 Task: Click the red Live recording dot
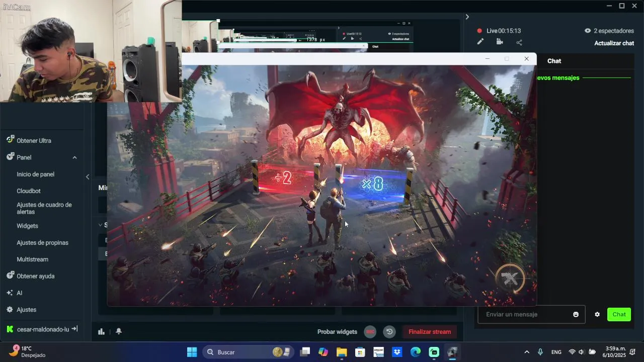pyautogui.click(x=479, y=31)
